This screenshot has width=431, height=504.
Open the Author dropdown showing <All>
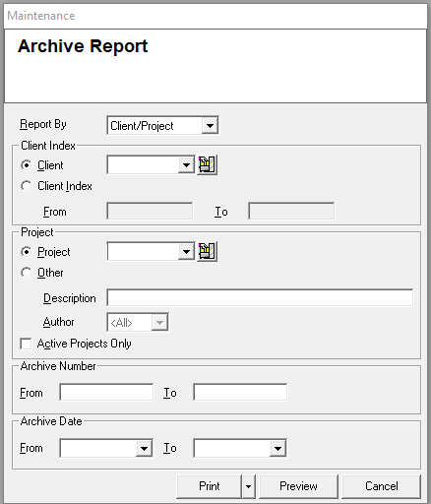click(159, 323)
